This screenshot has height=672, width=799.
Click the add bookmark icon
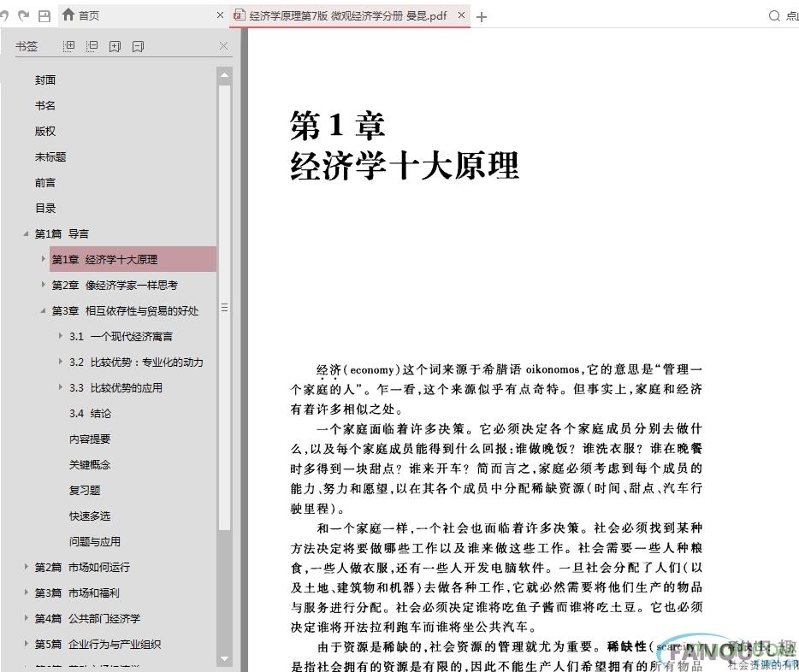tap(115, 46)
